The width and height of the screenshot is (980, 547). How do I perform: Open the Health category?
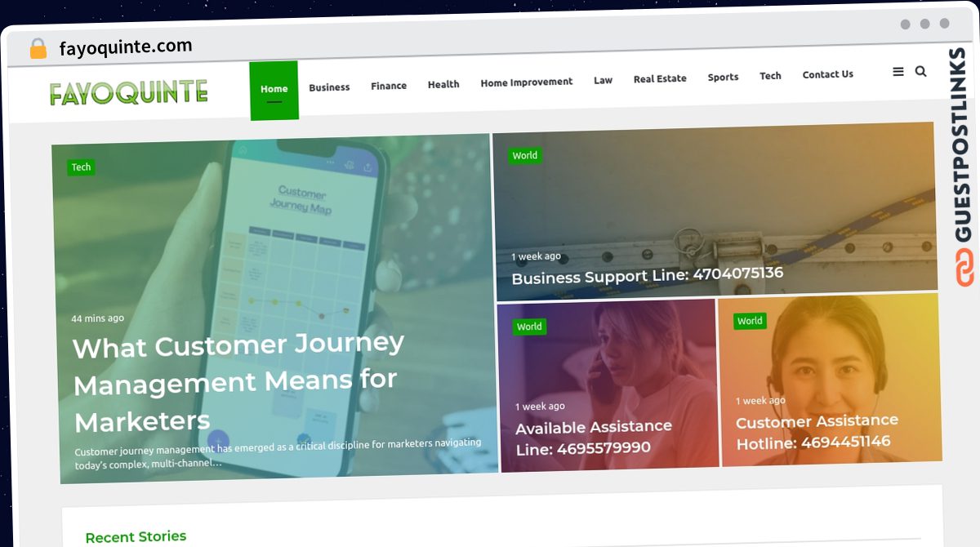pyautogui.click(x=443, y=84)
